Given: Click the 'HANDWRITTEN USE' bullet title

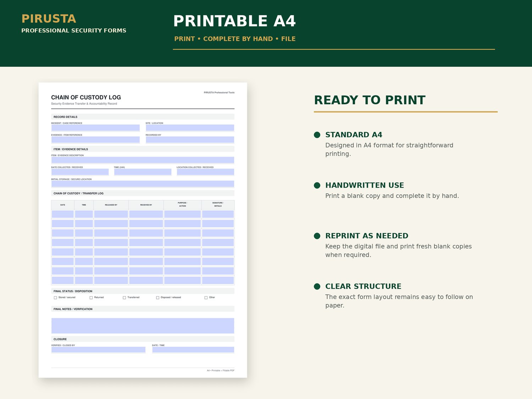Looking at the screenshot, I should [365, 185].
